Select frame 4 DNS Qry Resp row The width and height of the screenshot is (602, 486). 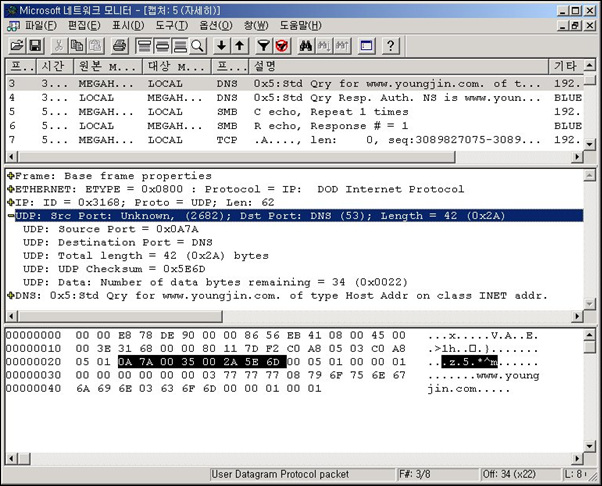[x=295, y=98]
